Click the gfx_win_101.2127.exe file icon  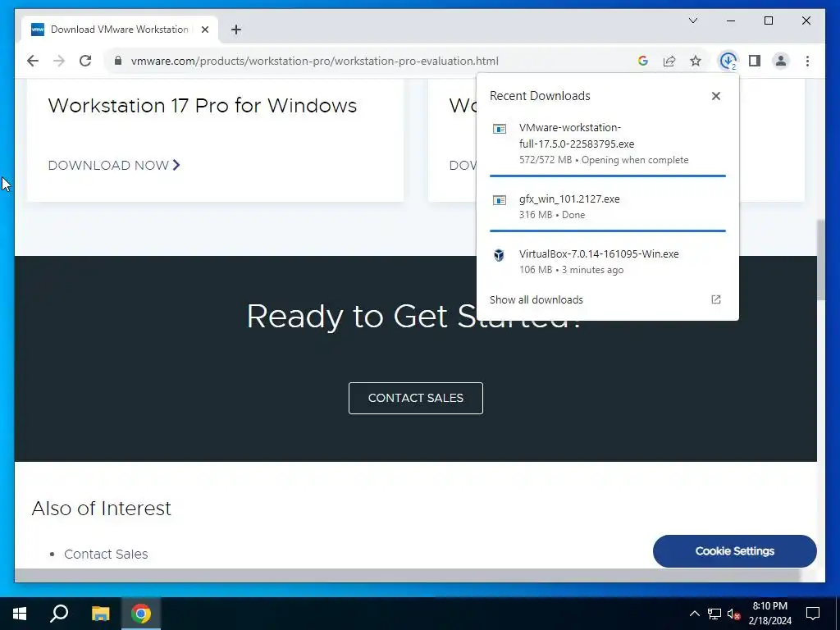pyautogui.click(x=500, y=200)
